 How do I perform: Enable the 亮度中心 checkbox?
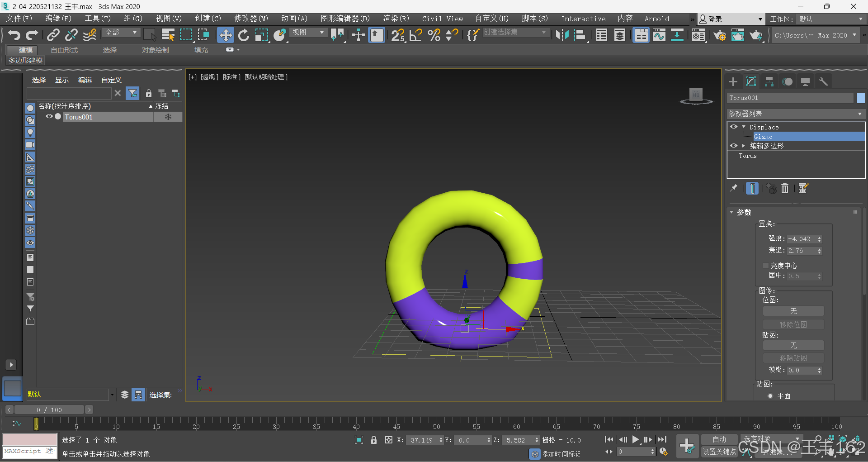click(765, 266)
